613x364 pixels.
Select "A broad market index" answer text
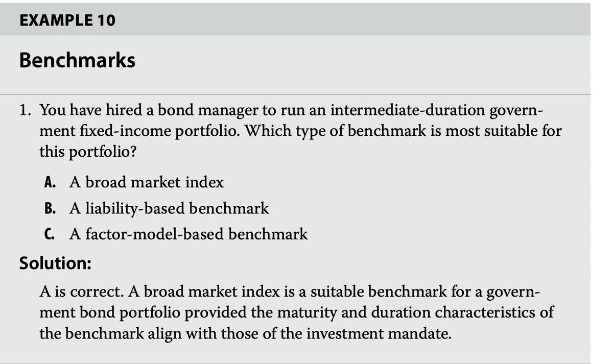click(x=147, y=182)
